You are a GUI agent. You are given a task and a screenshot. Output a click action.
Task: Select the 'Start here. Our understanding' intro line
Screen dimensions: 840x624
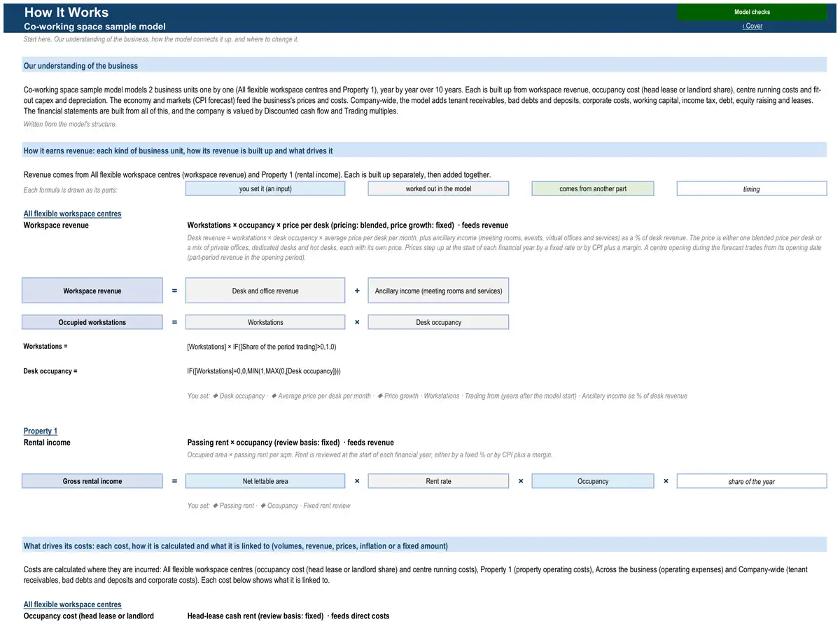coord(161,39)
